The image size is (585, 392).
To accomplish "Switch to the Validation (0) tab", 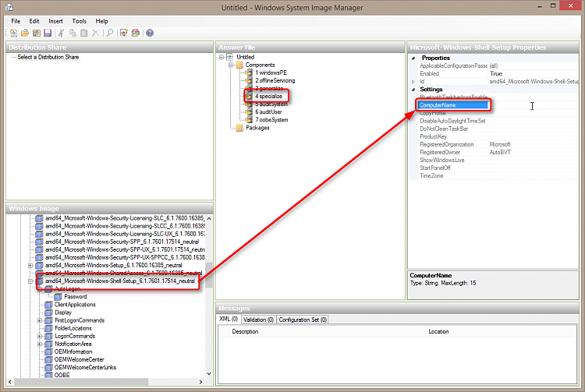I will tap(258, 320).
